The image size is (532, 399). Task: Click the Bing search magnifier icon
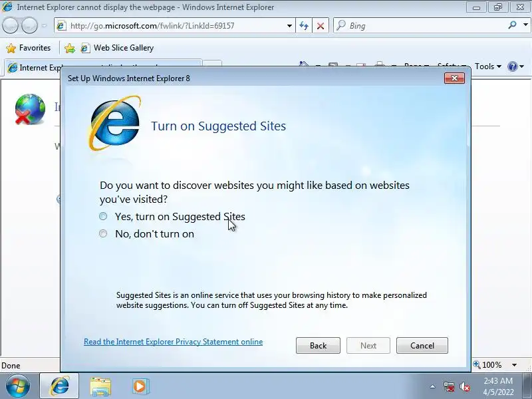point(512,25)
